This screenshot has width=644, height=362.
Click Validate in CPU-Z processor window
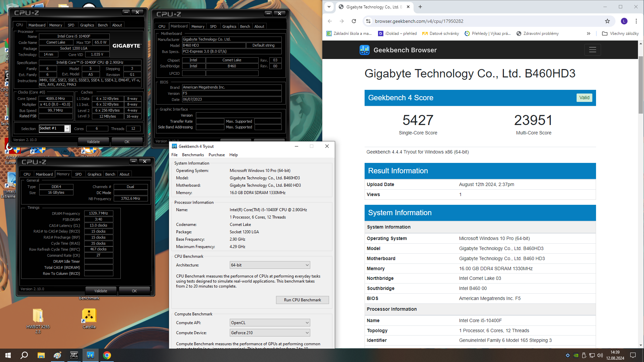coord(93,142)
